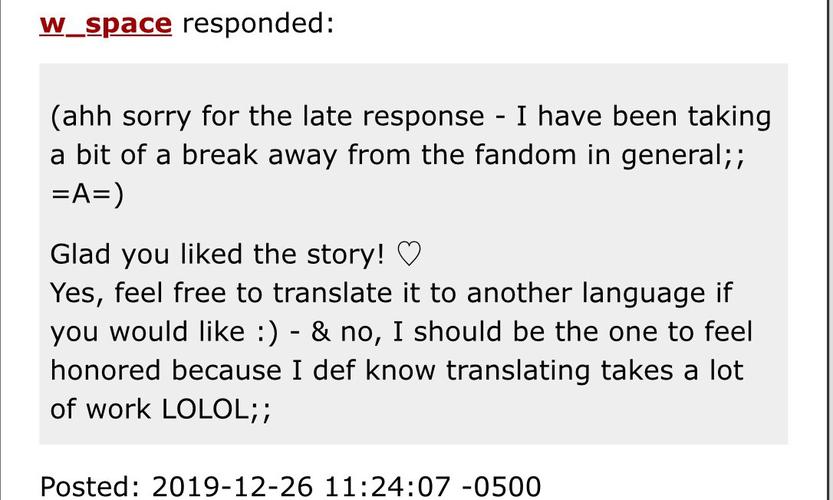Click the '=A=)' emoticon text
This screenshot has height=500, width=833.
click(87, 195)
